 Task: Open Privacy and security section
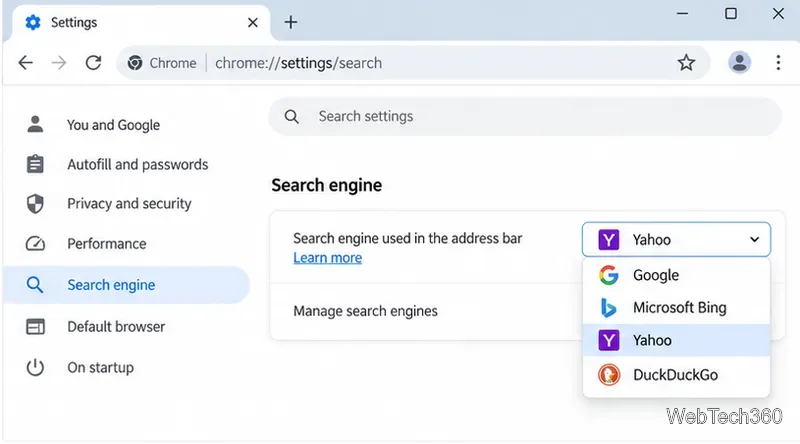127,204
